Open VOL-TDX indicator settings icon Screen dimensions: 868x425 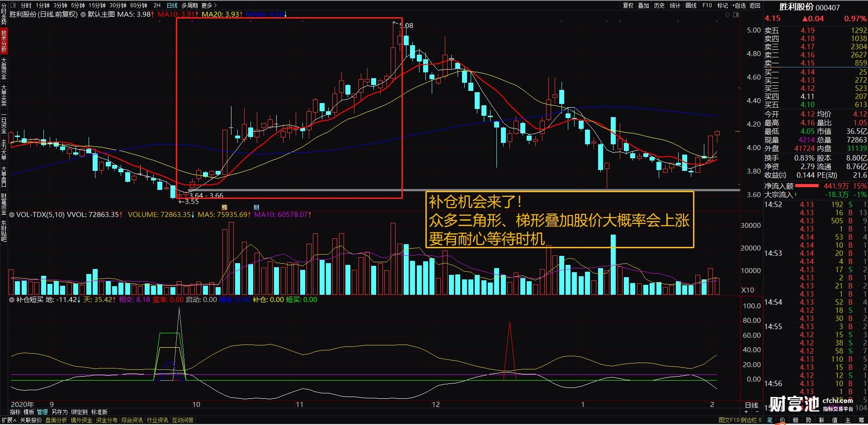click(12, 215)
